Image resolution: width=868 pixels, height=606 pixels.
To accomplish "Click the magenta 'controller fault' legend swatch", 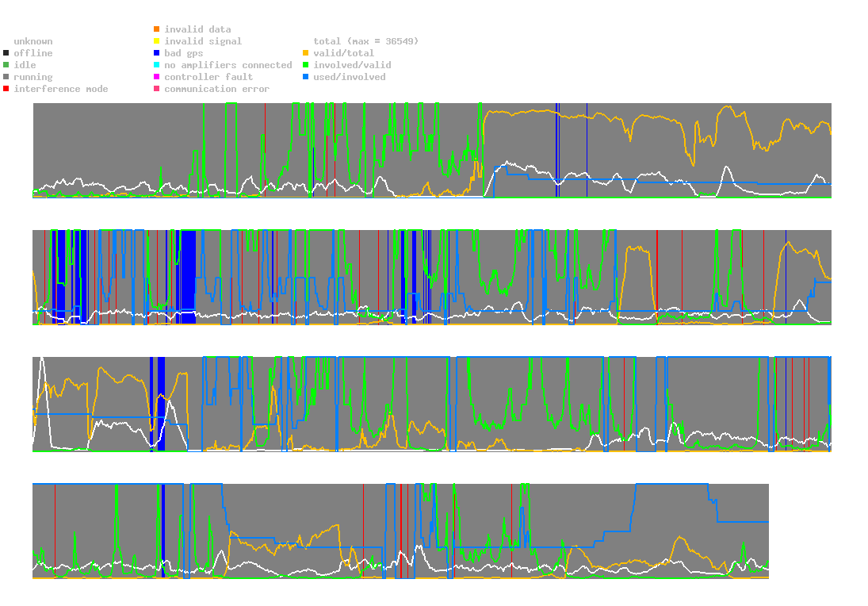I will click(x=157, y=77).
